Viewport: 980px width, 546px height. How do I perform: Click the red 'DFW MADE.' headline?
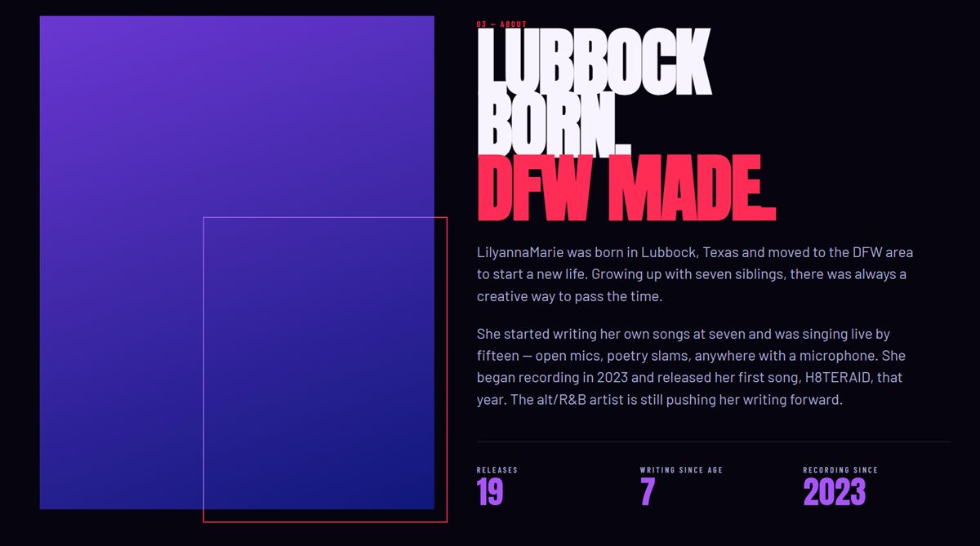(x=626, y=189)
